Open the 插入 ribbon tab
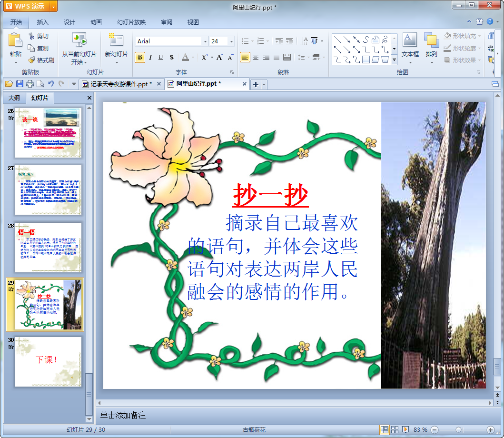This screenshot has height=438, width=504. [x=42, y=22]
